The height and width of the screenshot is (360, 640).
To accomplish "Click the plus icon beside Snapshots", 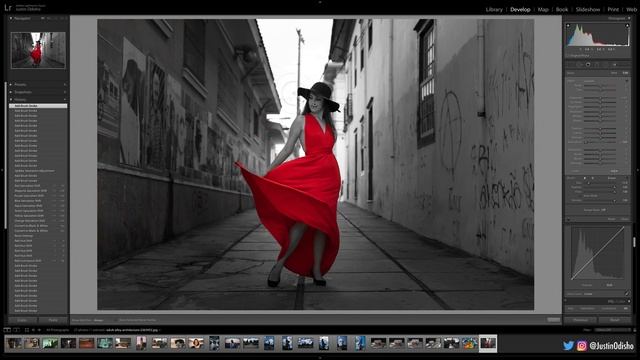I will pyautogui.click(x=64, y=92).
